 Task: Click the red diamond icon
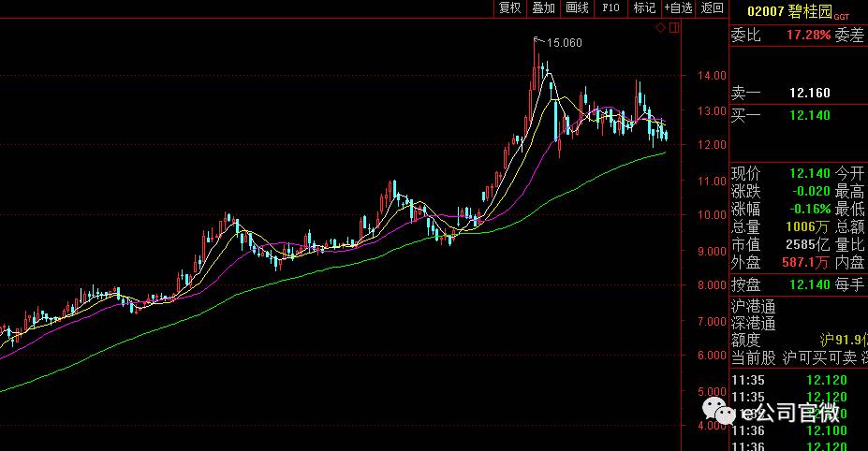[660, 28]
